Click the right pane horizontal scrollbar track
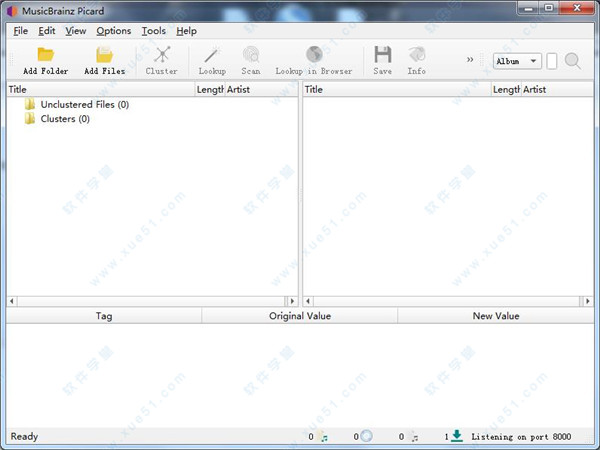 (x=448, y=301)
